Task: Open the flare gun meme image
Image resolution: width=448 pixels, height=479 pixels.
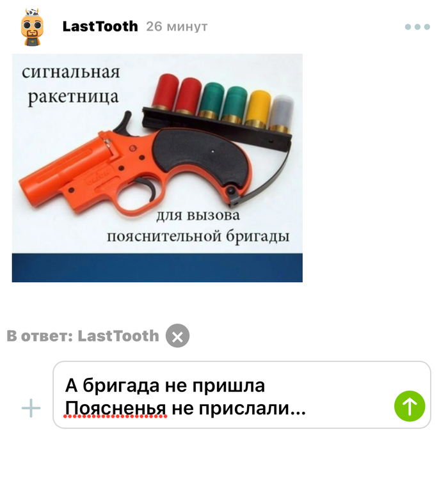Action: [x=157, y=168]
